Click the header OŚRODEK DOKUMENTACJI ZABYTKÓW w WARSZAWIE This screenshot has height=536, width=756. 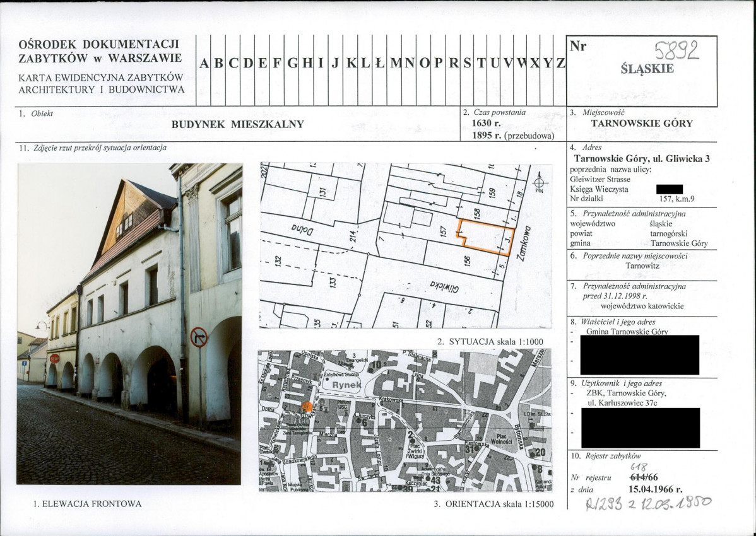click(100, 51)
